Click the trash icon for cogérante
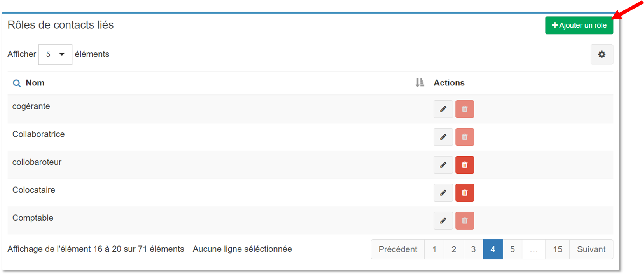The width and height of the screenshot is (644, 275). [464, 109]
